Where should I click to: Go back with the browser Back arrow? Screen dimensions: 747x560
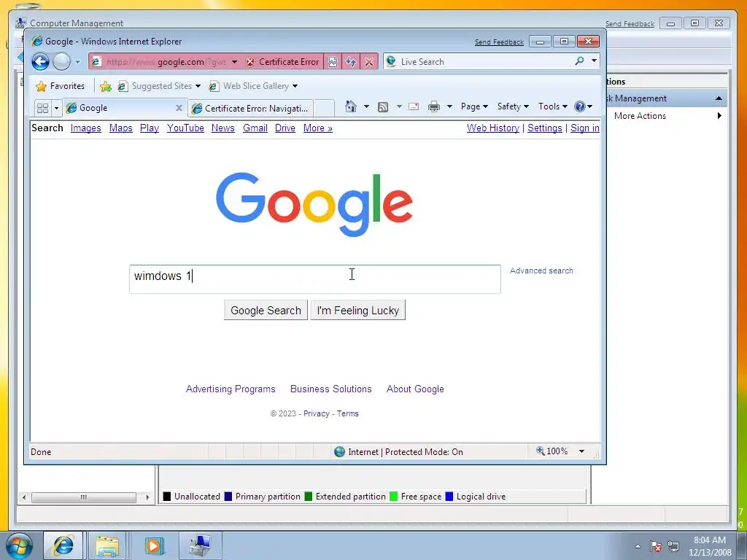tap(41, 61)
